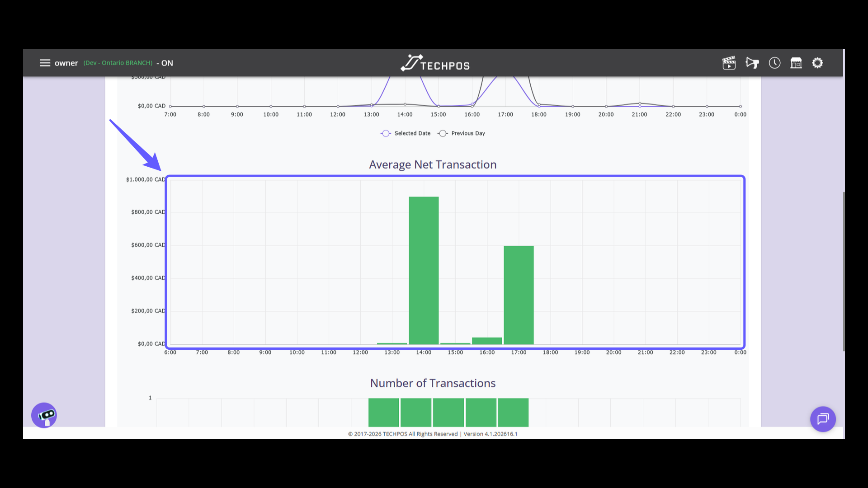Click the TECHPOS logo in the header
The image size is (868, 488).
434,63
